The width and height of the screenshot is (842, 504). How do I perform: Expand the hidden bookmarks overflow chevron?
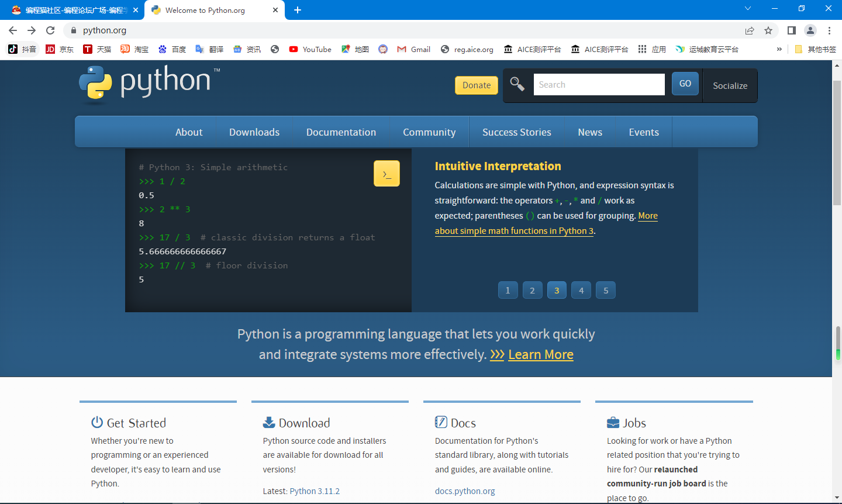point(779,49)
